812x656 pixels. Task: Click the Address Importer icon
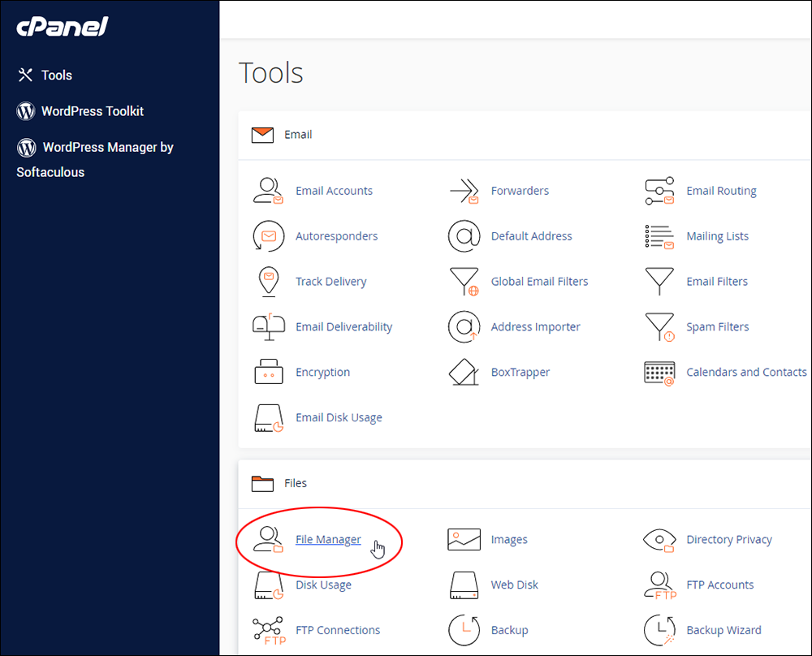[x=464, y=326]
